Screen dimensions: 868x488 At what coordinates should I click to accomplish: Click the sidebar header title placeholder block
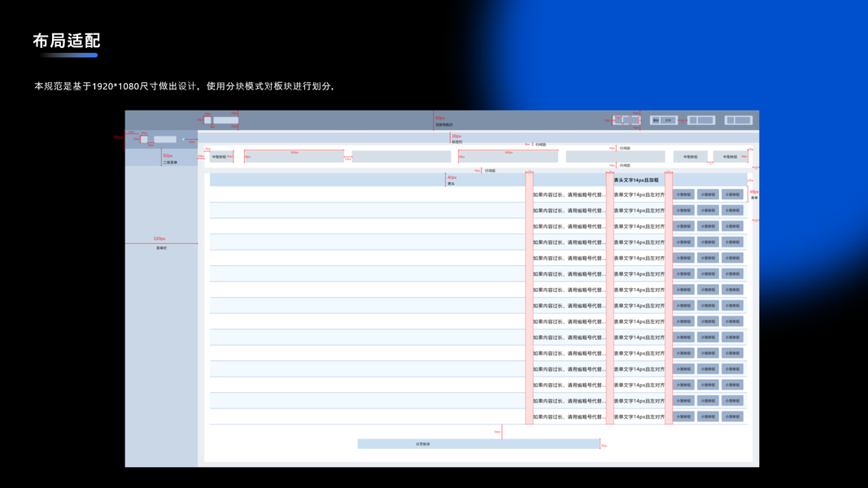[x=165, y=139]
